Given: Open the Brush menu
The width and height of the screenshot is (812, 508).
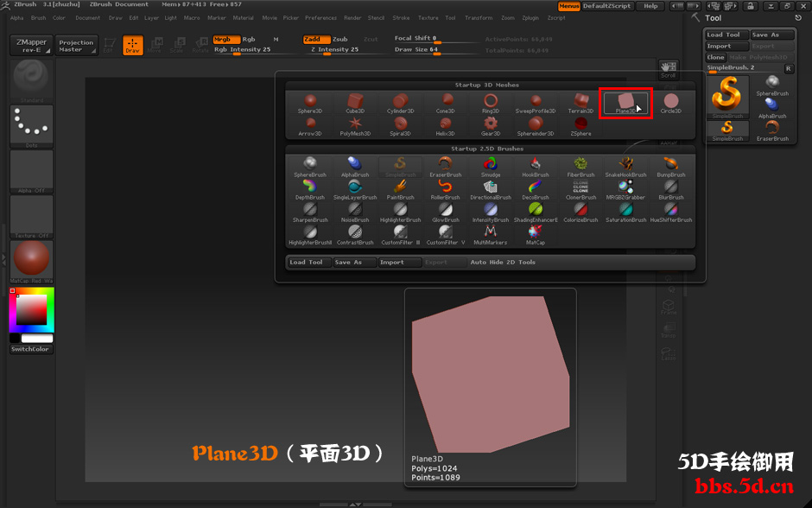Looking at the screenshot, I should (x=38, y=18).
